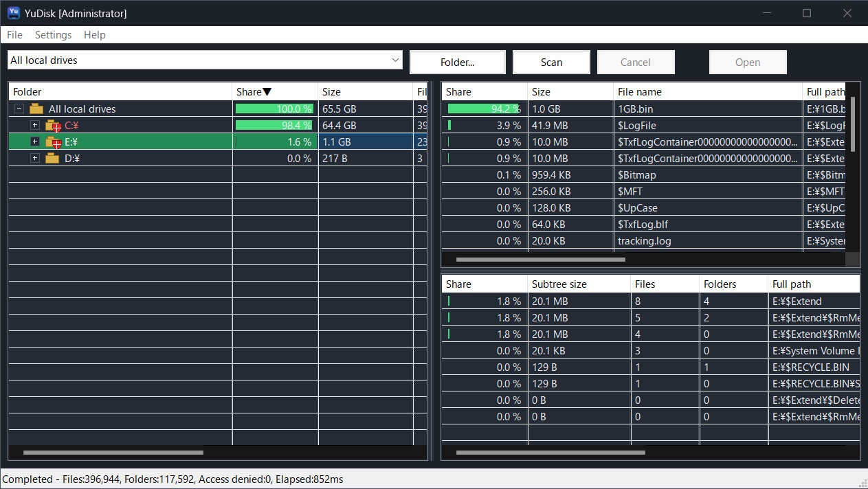Click the file list horizontal scrollbar
The width and height of the screenshot is (868, 489).
click(x=540, y=260)
